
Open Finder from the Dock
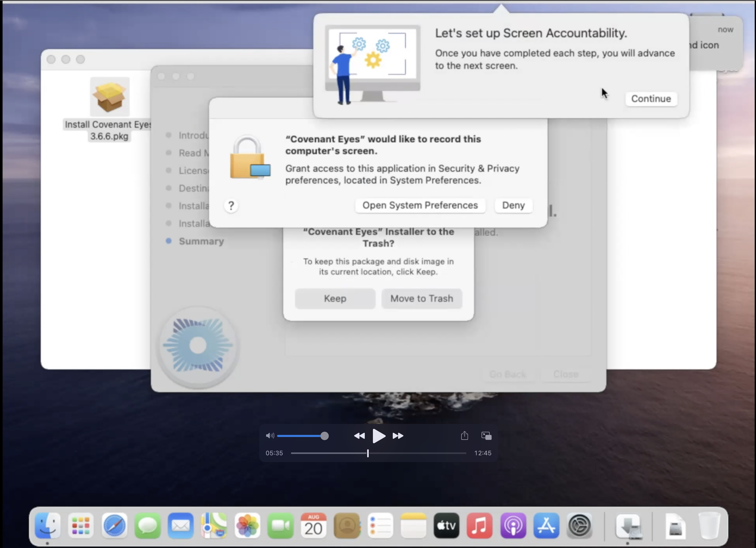tap(48, 526)
